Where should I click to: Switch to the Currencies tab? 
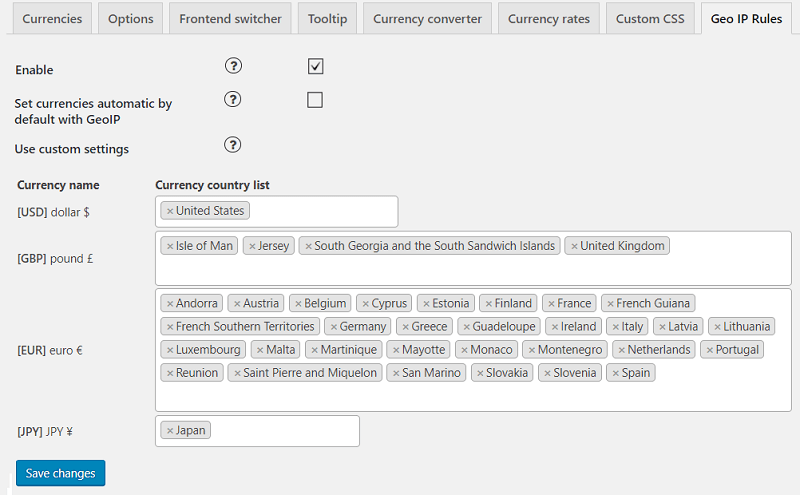(53, 19)
